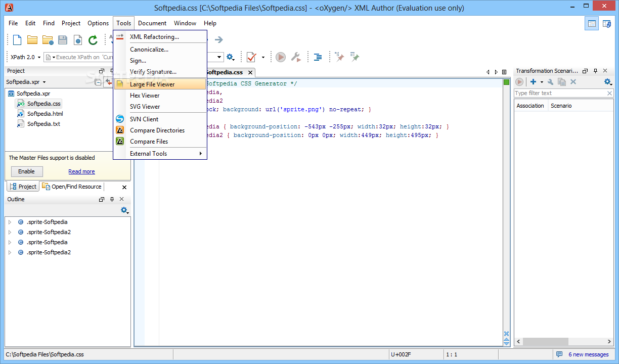This screenshot has height=364, width=619.
Task: Expand the first .sprite-Softpedia outline node
Action: (x=9, y=222)
